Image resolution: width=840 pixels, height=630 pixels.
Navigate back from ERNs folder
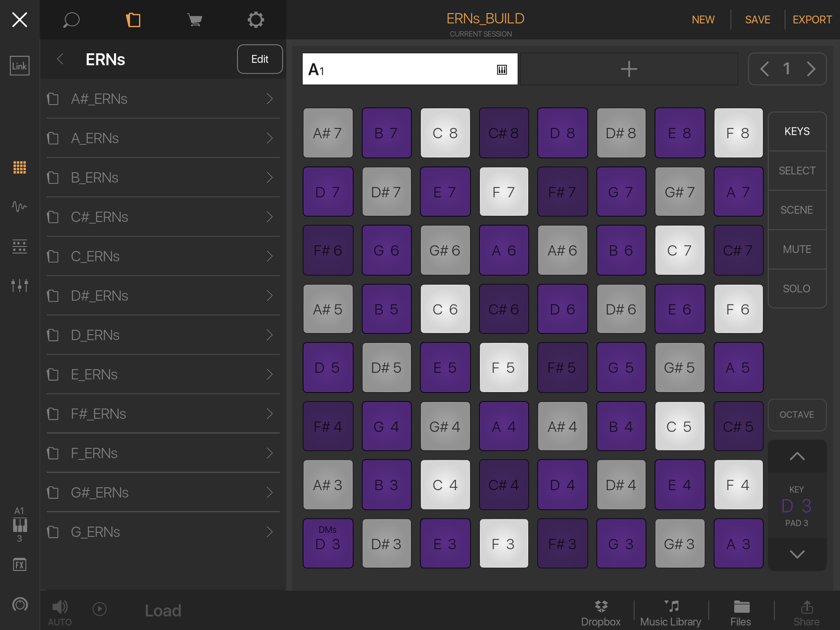(x=60, y=59)
